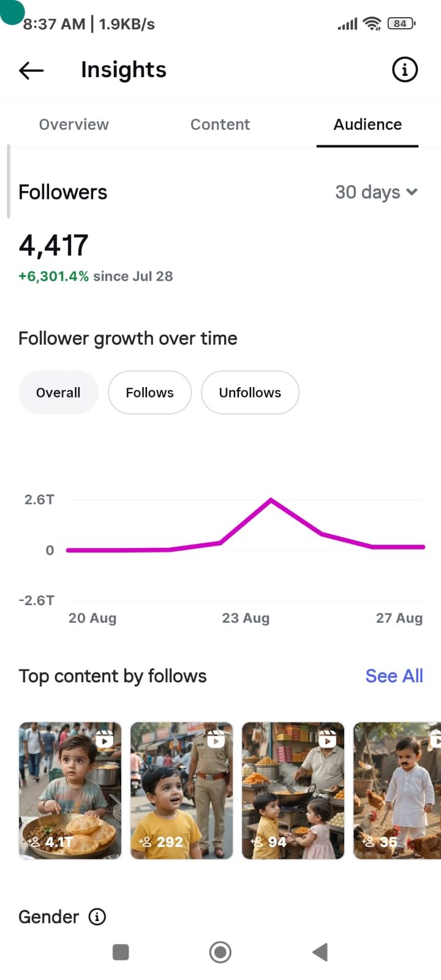Switch to the Overview tab
The height and width of the screenshot is (980, 441).
click(x=74, y=124)
